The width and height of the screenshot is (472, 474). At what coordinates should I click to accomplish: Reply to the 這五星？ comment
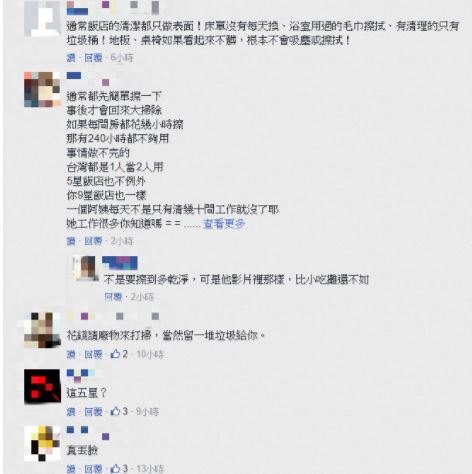[93, 411]
